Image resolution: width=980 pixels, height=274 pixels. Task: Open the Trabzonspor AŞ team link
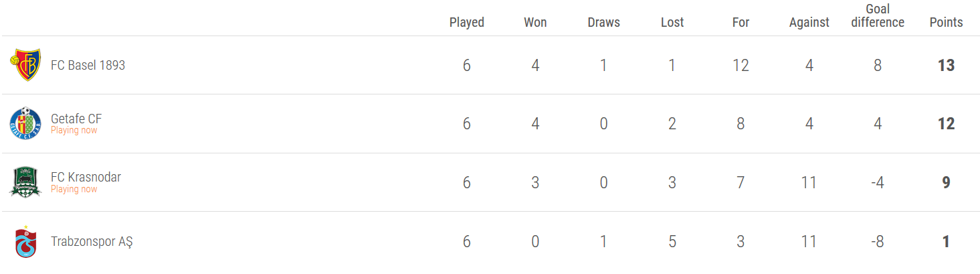92,241
